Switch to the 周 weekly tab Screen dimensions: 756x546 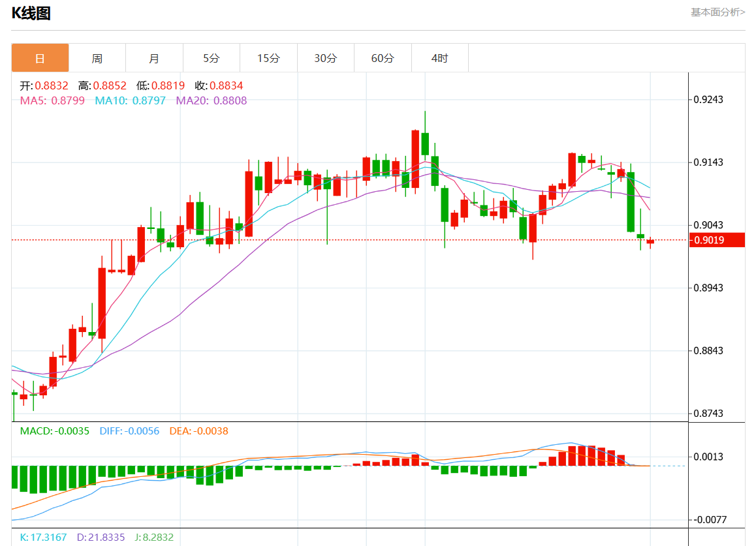coord(97,58)
